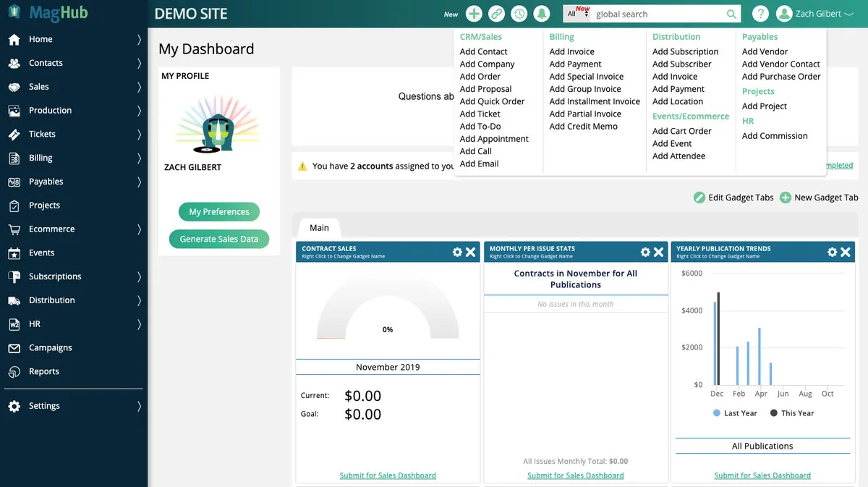Click the Reports icon in sidebar
The height and width of the screenshot is (487, 868).
click(x=14, y=371)
